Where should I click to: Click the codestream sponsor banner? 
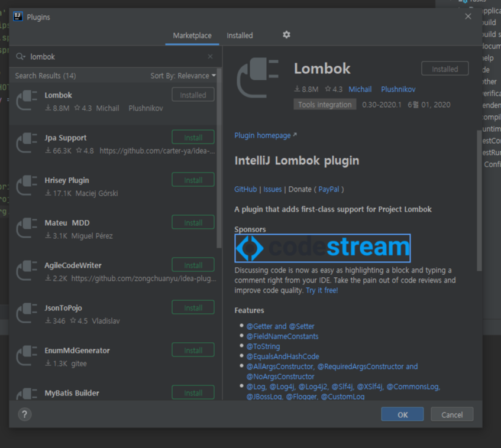point(322,248)
